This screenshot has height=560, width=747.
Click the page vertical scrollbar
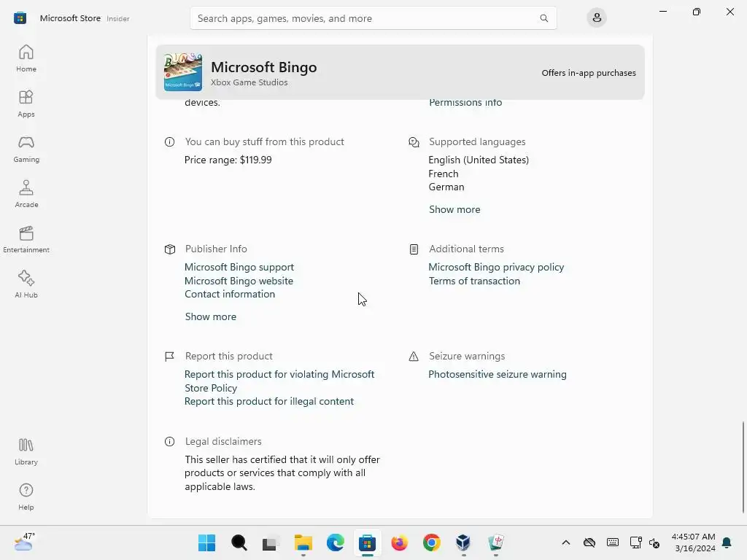(743, 467)
